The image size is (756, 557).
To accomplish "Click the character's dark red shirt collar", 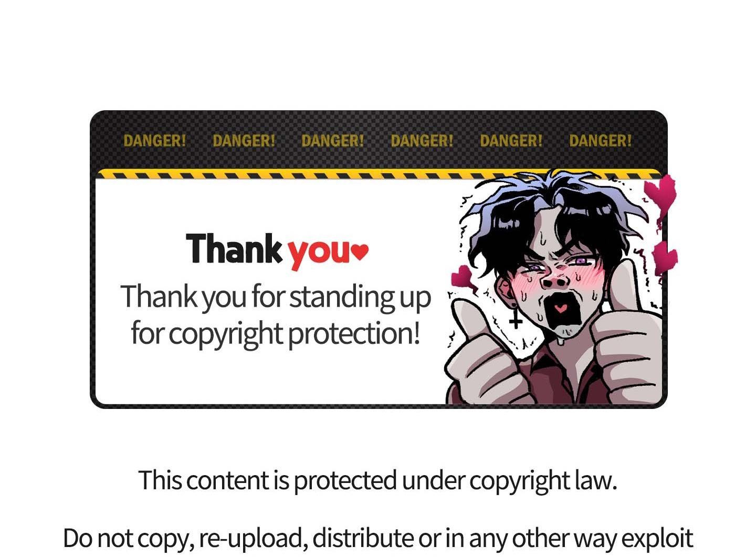I will [556, 367].
